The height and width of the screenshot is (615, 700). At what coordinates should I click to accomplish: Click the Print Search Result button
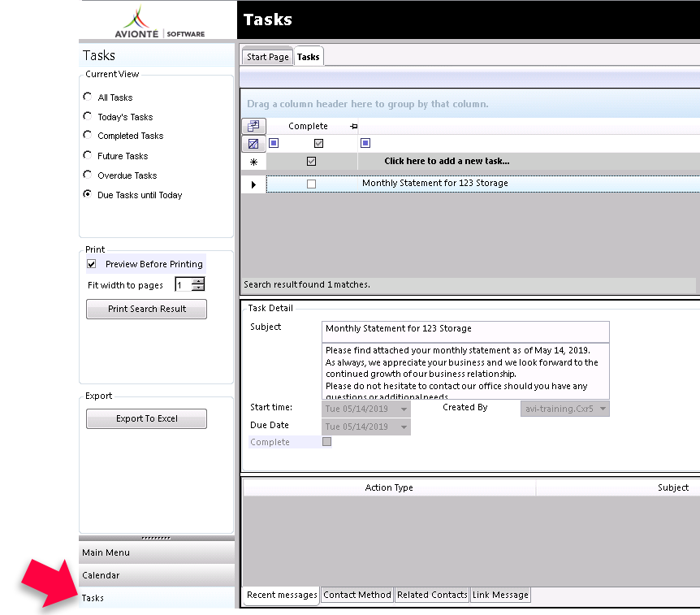tap(146, 309)
